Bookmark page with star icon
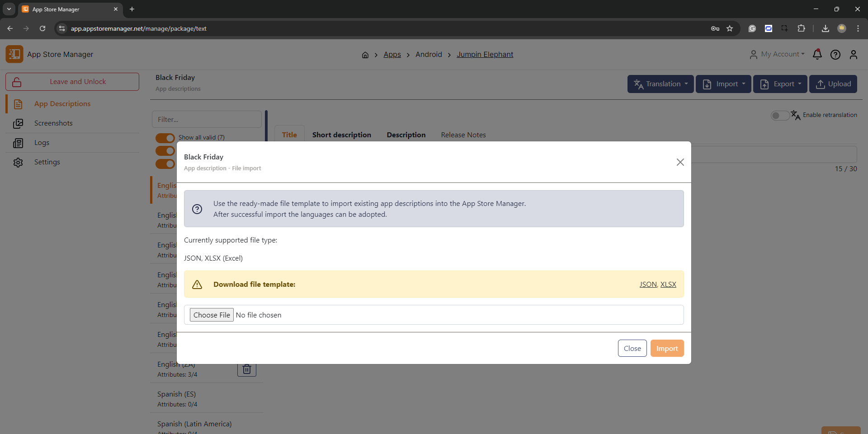Screen dimensions: 868x434 pyautogui.click(x=730, y=28)
